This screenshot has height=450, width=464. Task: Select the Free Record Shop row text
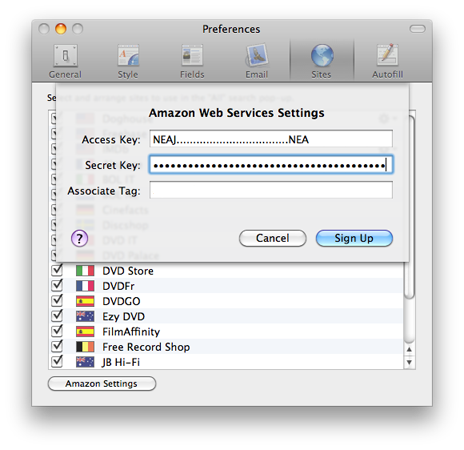146,347
